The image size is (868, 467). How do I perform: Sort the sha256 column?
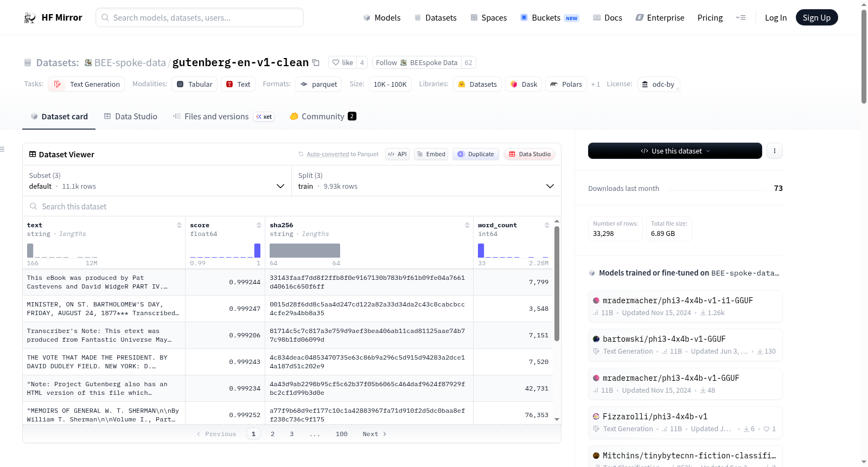coord(467,225)
